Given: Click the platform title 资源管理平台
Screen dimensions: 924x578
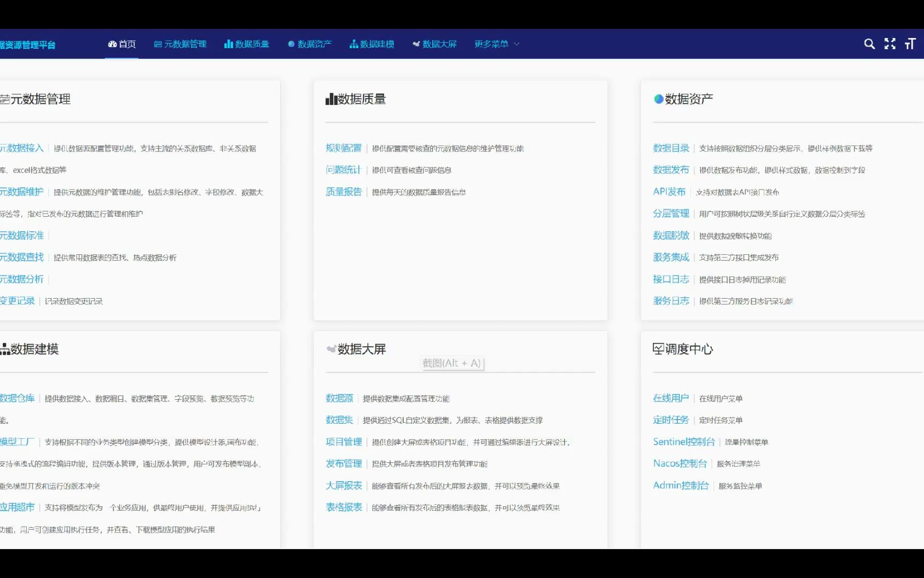Looking at the screenshot, I should 28,45.
